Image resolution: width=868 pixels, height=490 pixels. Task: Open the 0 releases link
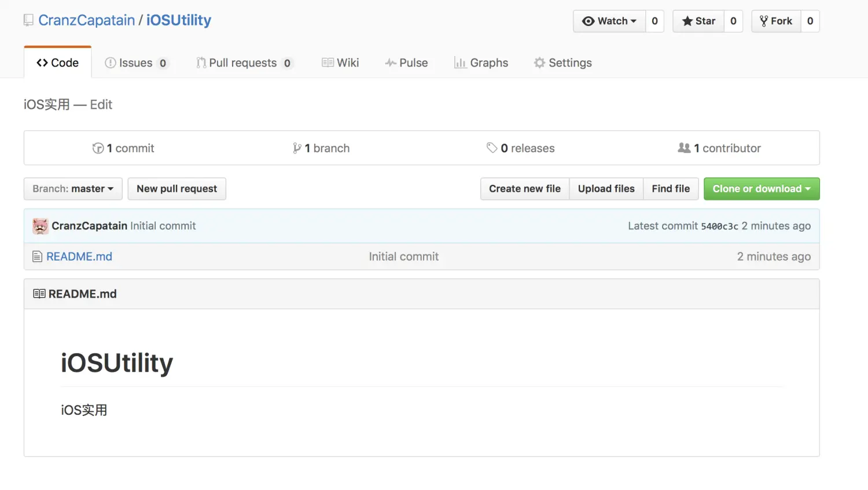tap(527, 148)
